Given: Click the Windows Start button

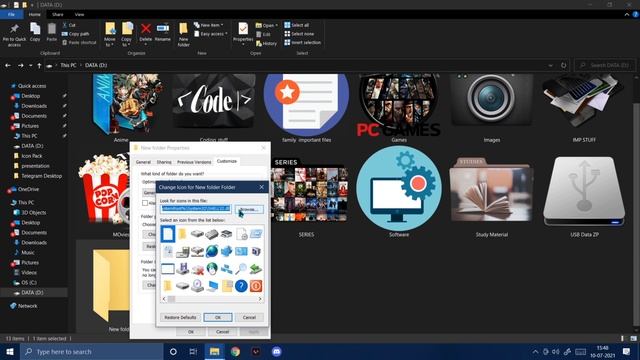Looking at the screenshot, I should point(10,351).
